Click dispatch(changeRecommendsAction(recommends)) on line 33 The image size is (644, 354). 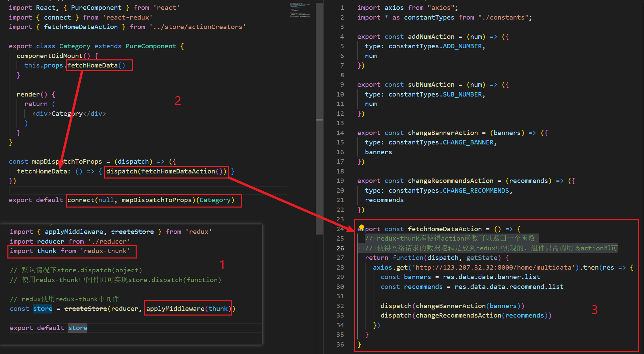(466, 316)
